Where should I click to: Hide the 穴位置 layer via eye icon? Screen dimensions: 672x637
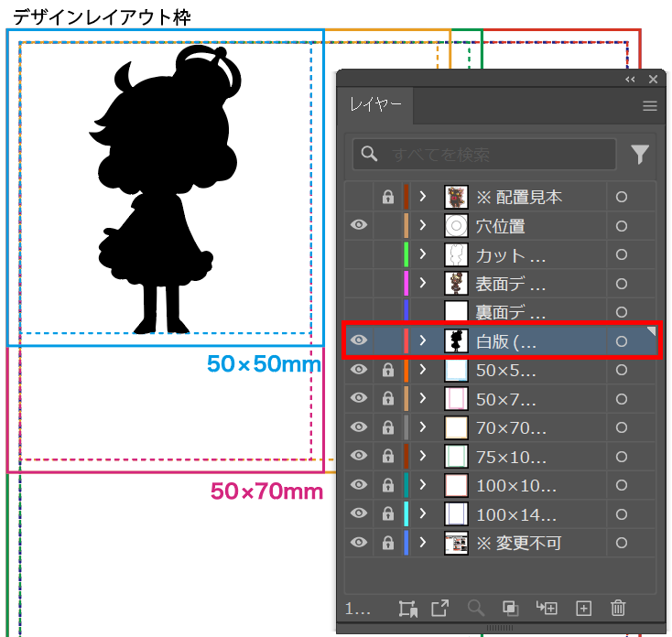pyautogui.click(x=359, y=225)
